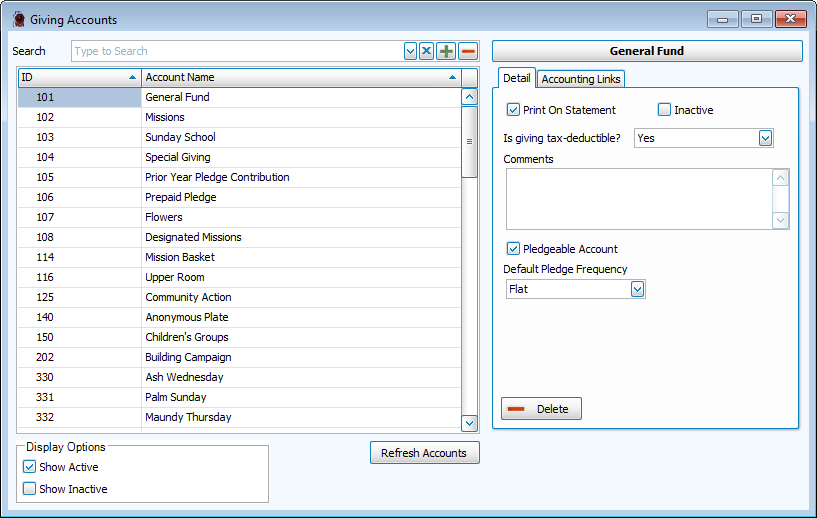Click the Account Name column sort arrow
Screen dimensions: 817x518
tap(452, 77)
